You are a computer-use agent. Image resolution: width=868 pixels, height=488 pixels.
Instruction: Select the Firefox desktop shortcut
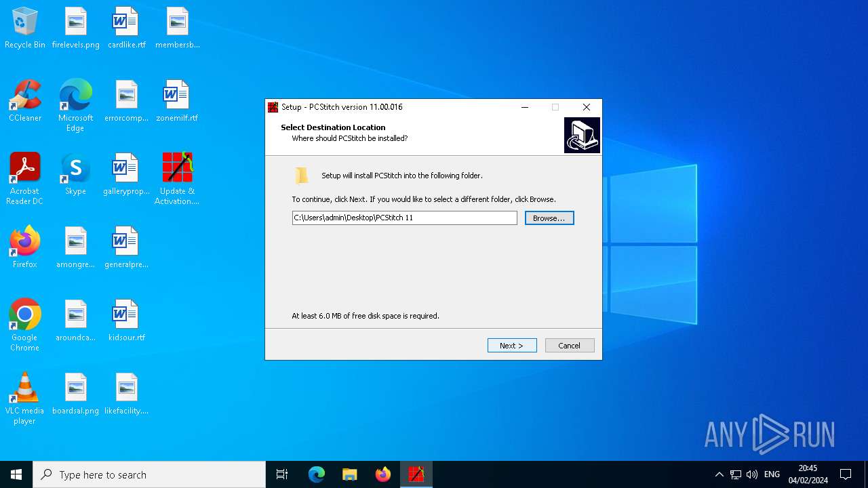pos(25,247)
